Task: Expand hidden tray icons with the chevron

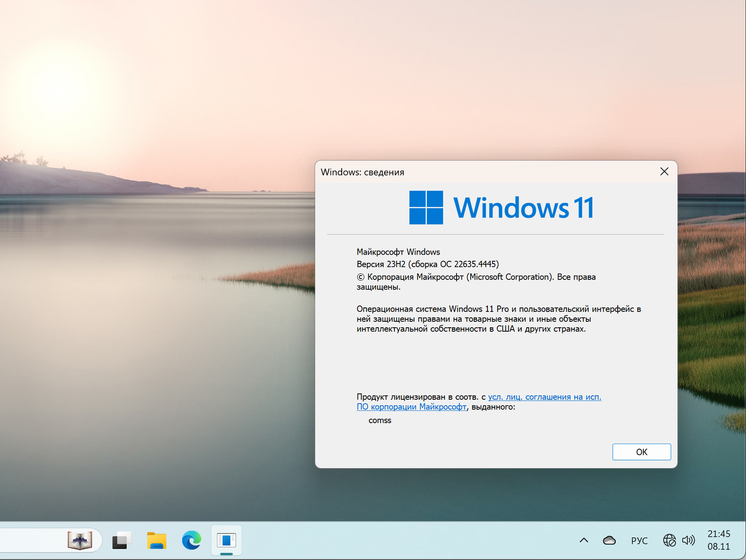Action: [583, 540]
